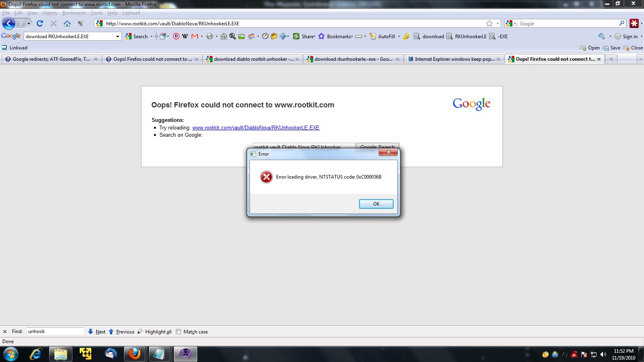Screen dimensions: 644x362
Task: Click the '-EXE' search word button
Action: tap(498, 36)
